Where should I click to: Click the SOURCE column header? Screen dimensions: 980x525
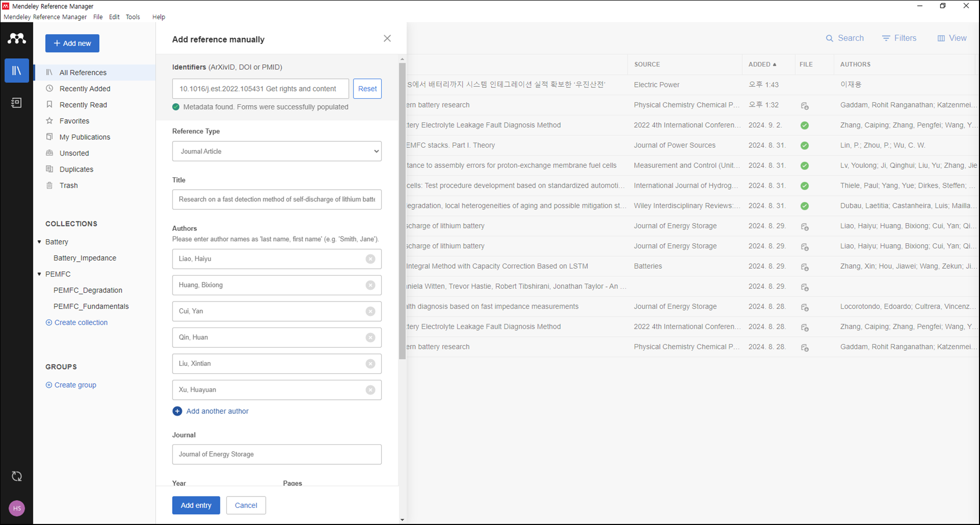[647, 64]
